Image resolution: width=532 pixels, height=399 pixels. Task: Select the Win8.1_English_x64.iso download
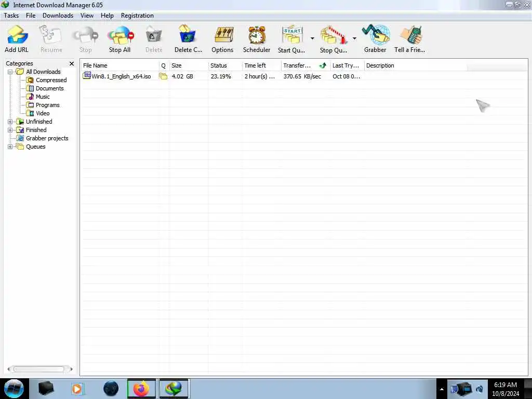click(x=121, y=76)
